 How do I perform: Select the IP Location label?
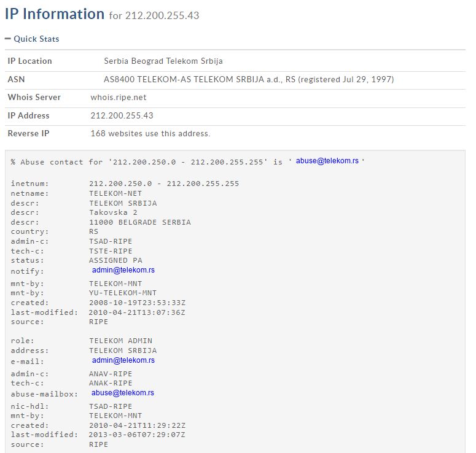tap(29, 61)
